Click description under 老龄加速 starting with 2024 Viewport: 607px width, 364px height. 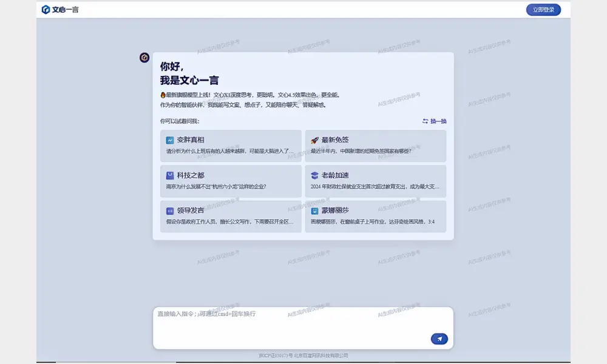pyautogui.click(x=375, y=186)
